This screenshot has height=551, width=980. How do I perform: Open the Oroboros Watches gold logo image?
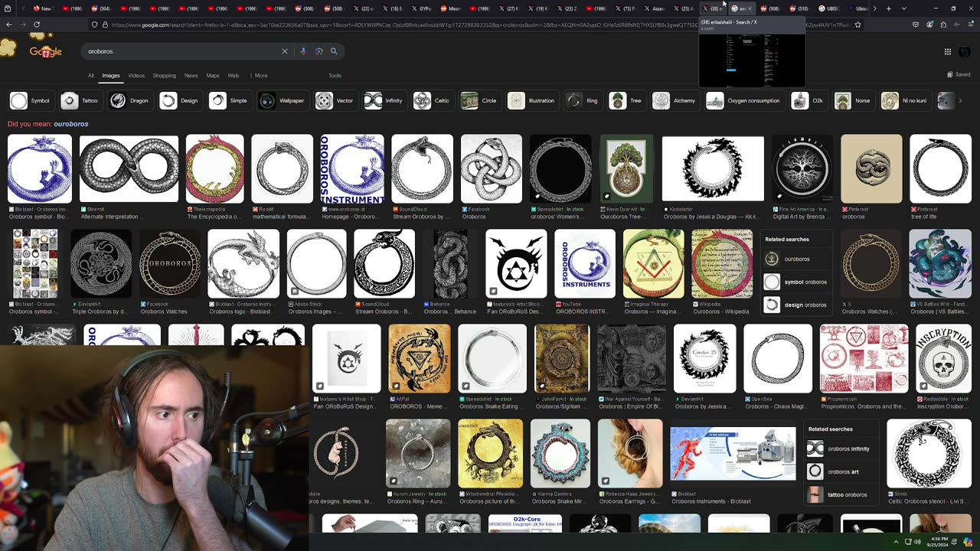pyautogui.click(x=170, y=264)
